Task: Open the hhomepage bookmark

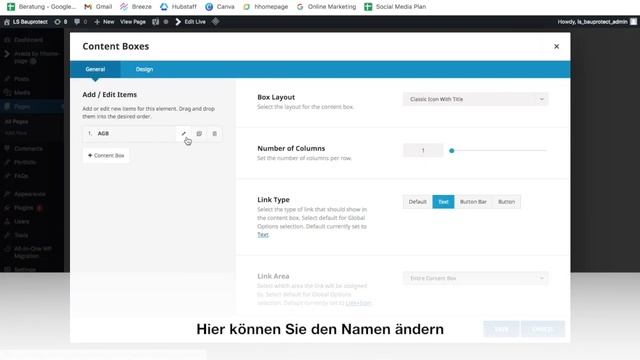Action: click(x=266, y=7)
